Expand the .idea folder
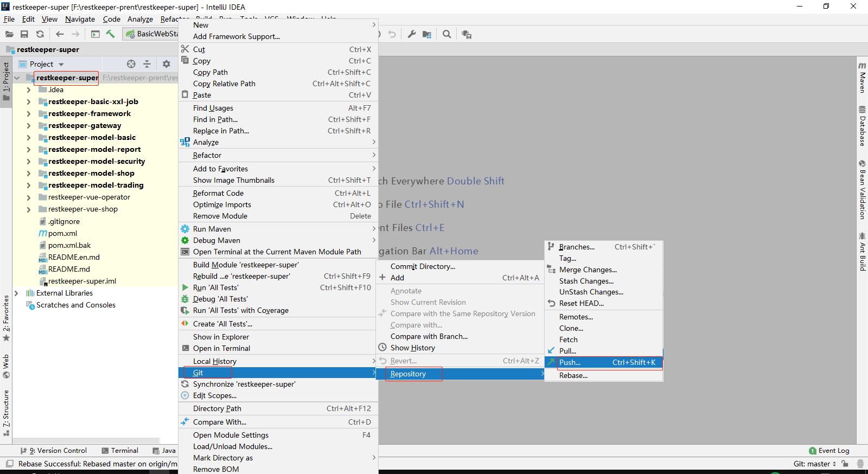The height and width of the screenshot is (474, 868). point(29,89)
